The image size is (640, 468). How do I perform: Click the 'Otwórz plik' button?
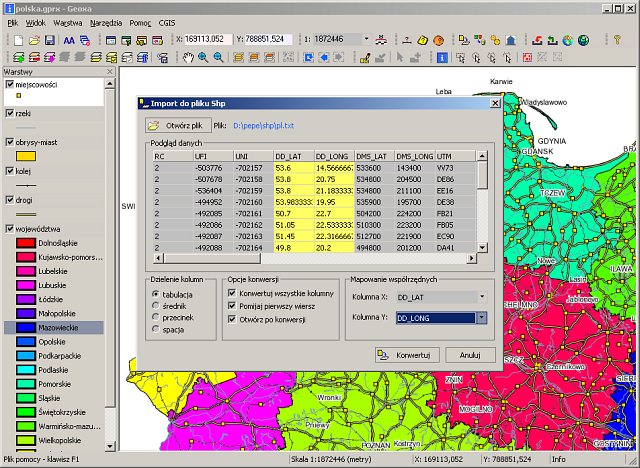click(176, 126)
